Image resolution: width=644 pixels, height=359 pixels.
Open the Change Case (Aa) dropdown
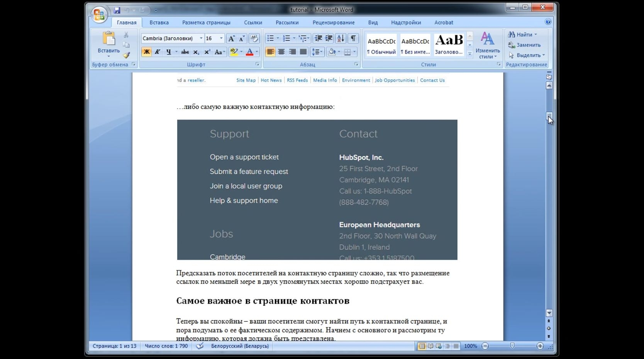[220, 52]
